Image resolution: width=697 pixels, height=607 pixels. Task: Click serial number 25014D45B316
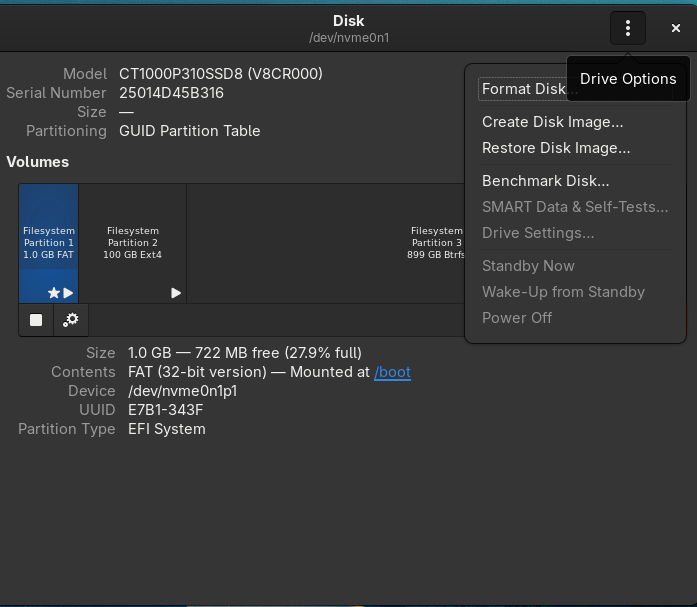(171, 93)
